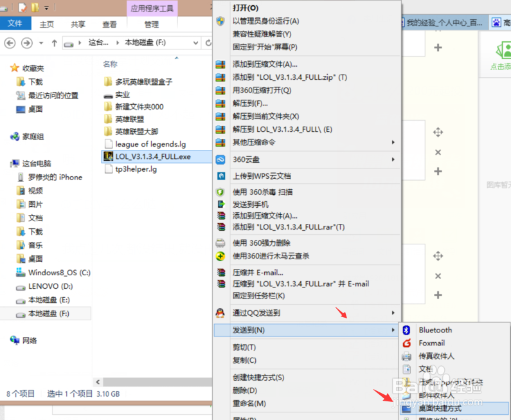Go up one folder level with the Up arrow
The image size is (511, 420).
(55, 42)
